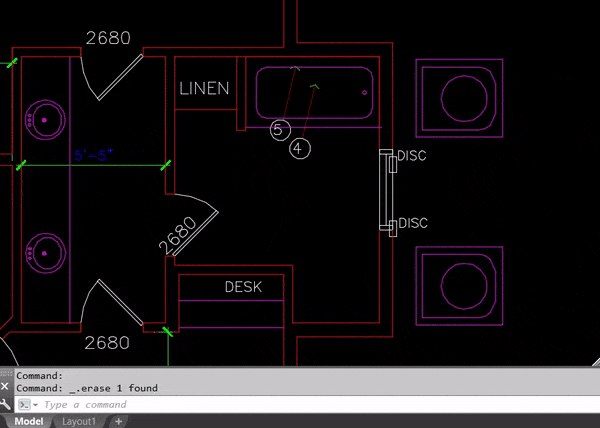Click the command line grip handle
Viewport: 600px width, 428px height.
pos(6,374)
